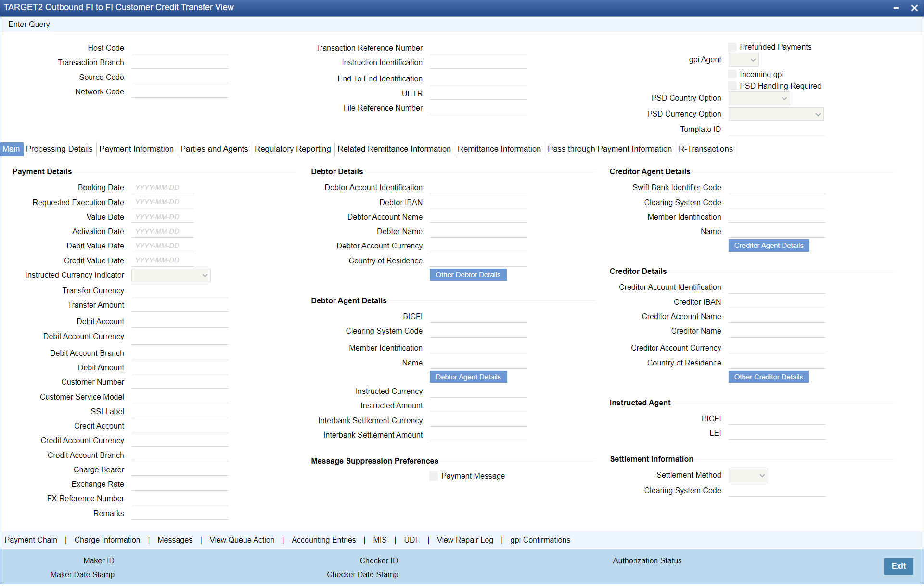Image resolution: width=924 pixels, height=586 pixels.
Task: Focus the Charge Bearer field
Action: (x=180, y=470)
